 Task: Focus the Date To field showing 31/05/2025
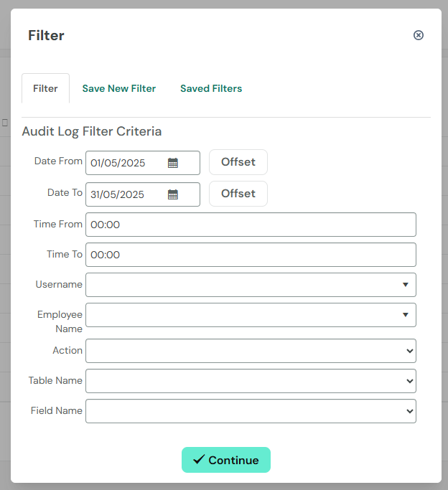click(x=143, y=194)
